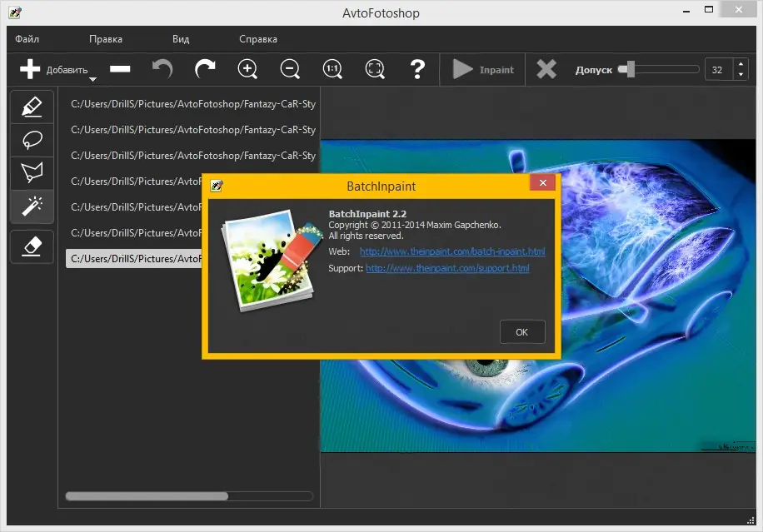Image resolution: width=763 pixels, height=532 pixels.
Task: Open the Справка menu
Action: pos(258,39)
